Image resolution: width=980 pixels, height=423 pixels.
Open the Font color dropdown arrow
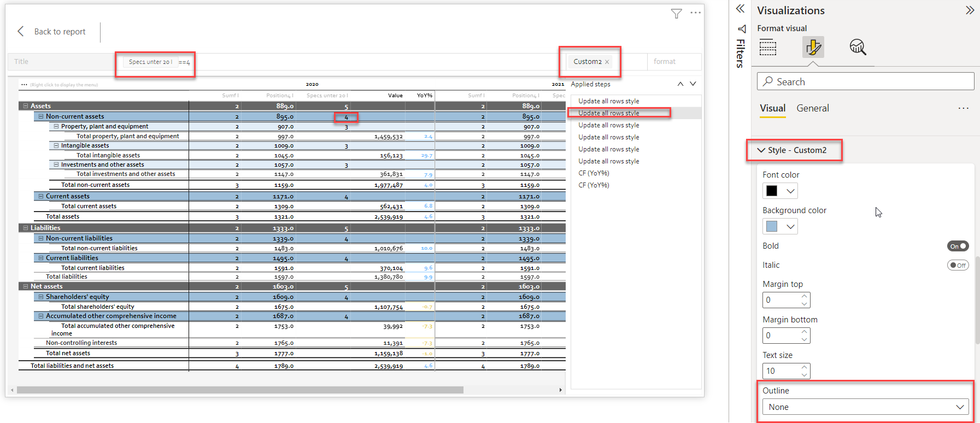tap(790, 191)
